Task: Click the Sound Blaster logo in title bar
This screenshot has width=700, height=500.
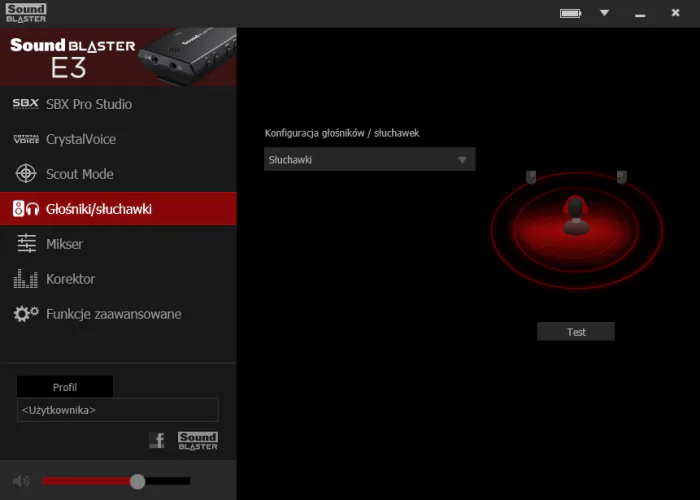Action: (26, 13)
